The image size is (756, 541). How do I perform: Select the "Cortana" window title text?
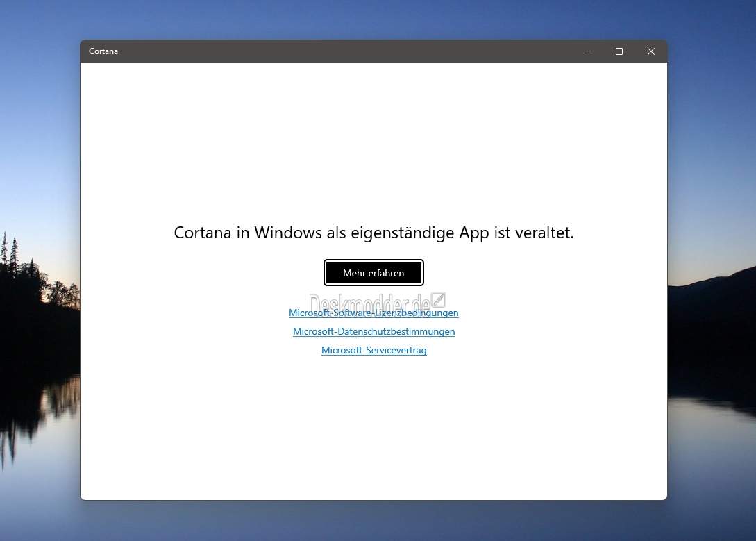coord(103,51)
